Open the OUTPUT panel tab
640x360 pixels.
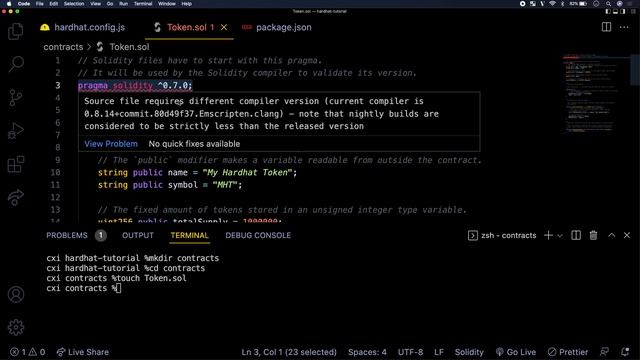(x=138, y=236)
